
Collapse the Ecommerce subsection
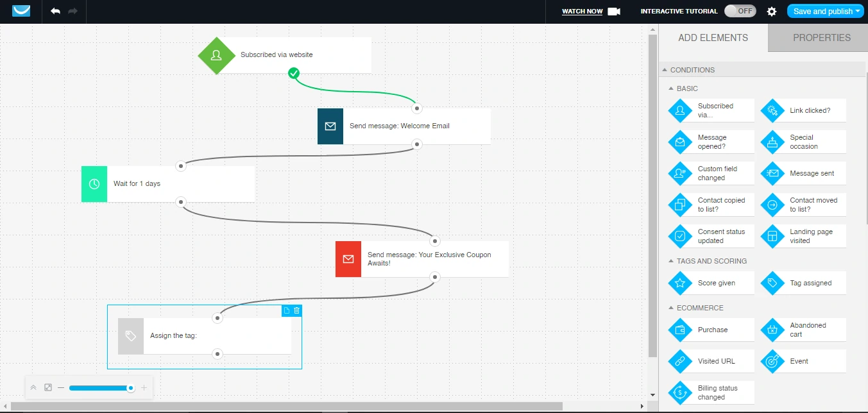tap(671, 308)
